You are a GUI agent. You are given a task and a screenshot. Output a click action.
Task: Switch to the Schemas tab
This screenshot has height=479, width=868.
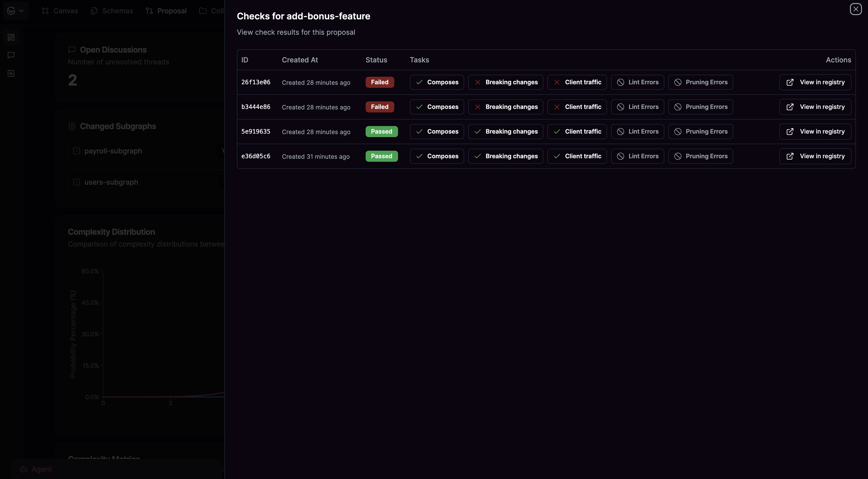[112, 11]
